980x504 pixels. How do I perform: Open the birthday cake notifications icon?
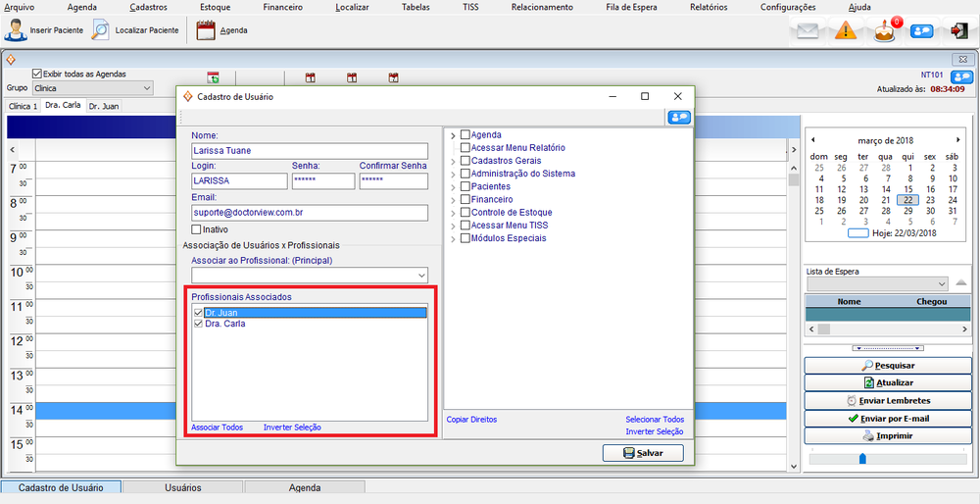click(x=885, y=30)
